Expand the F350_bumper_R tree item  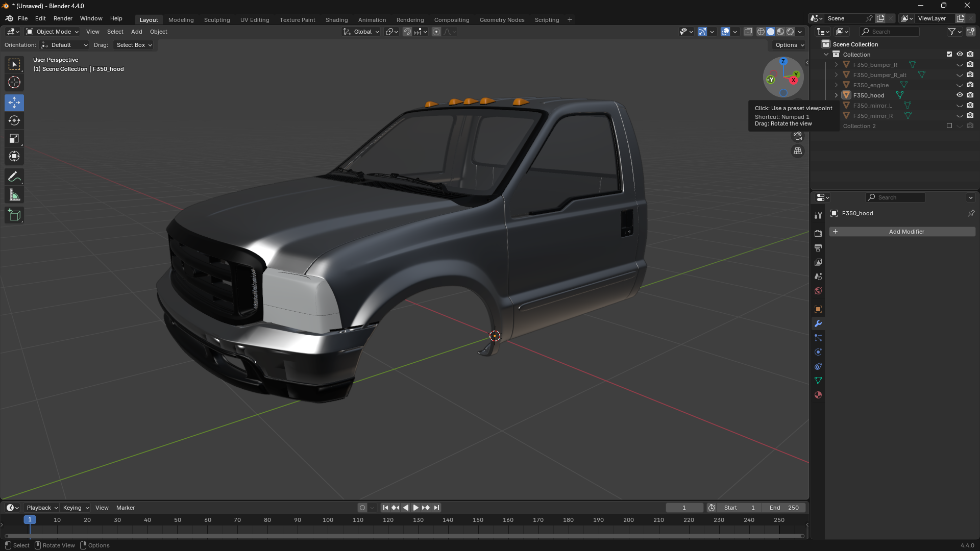(x=836, y=65)
